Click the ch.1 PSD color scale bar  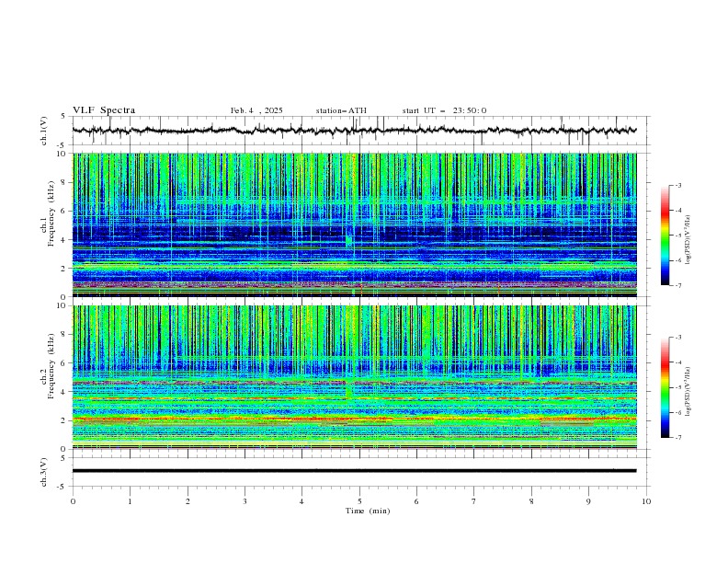click(665, 236)
